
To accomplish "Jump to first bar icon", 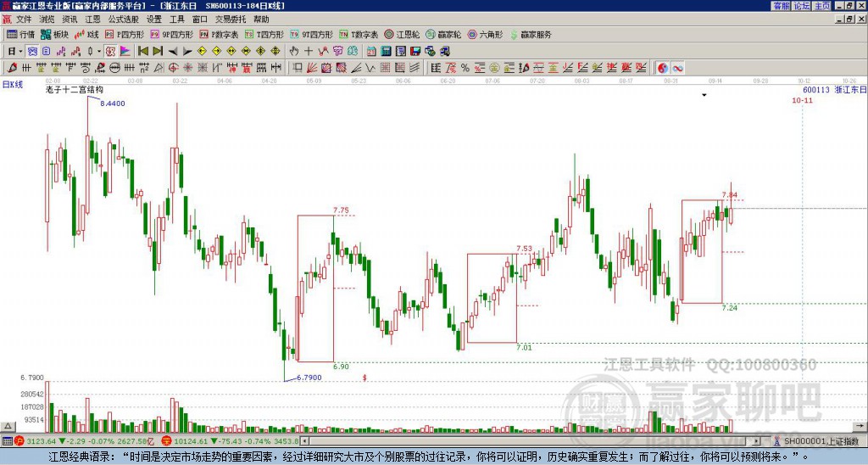I will tap(142, 52).
